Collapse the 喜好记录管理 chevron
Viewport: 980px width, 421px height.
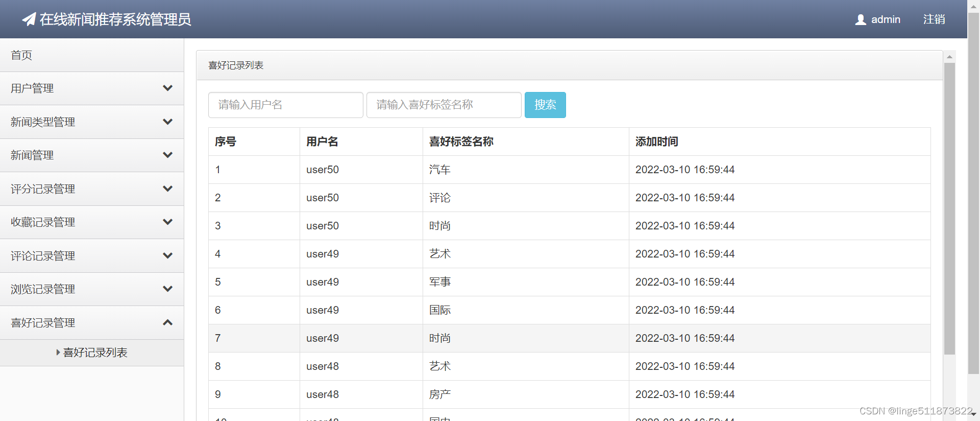(167, 322)
